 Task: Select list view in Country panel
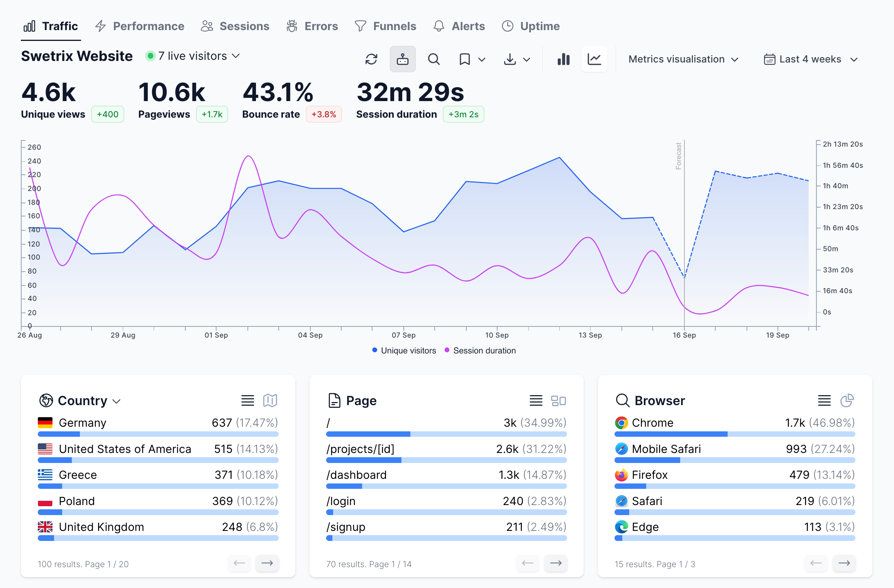click(248, 400)
